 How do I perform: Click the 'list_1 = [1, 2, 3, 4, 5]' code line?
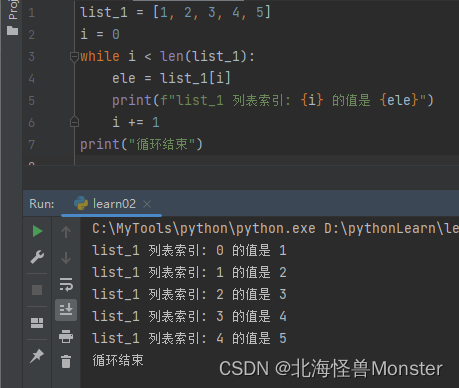(175, 13)
